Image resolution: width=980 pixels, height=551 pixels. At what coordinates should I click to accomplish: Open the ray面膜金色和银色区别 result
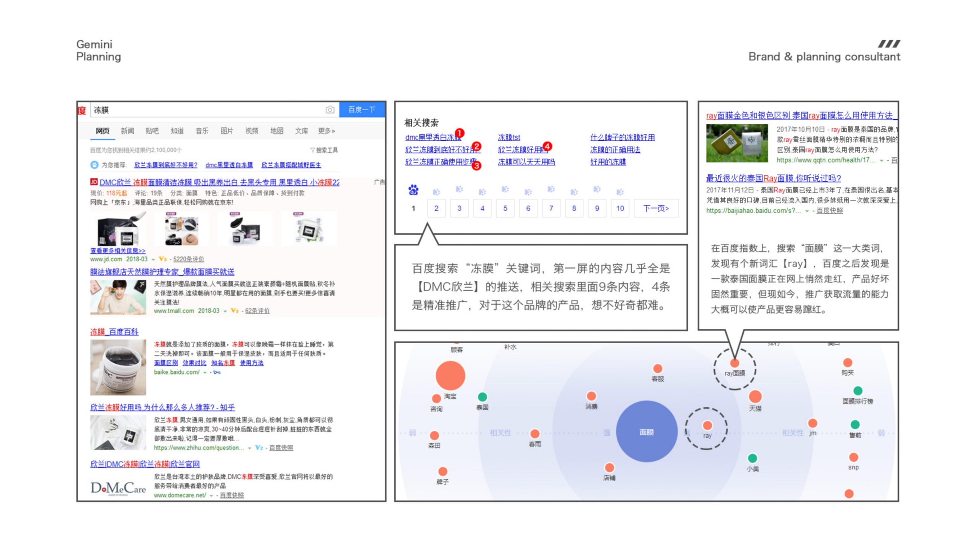point(801,116)
